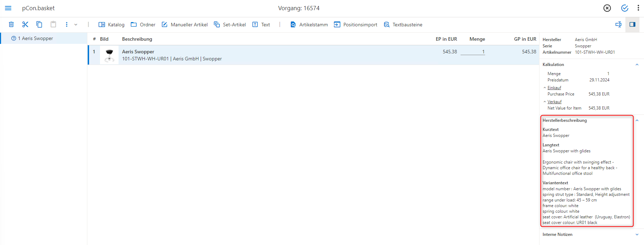Open the Aeris Swopper product thumbnail

pyautogui.click(x=109, y=55)
